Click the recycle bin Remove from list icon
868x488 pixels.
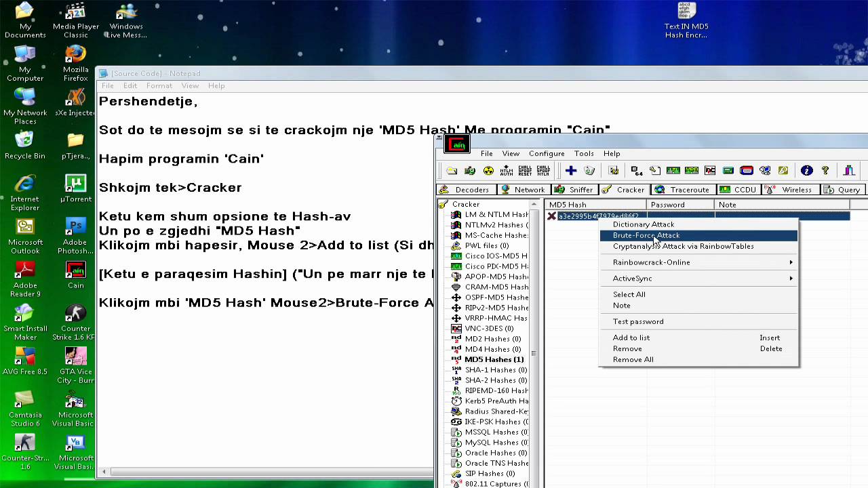coord(589,171)
